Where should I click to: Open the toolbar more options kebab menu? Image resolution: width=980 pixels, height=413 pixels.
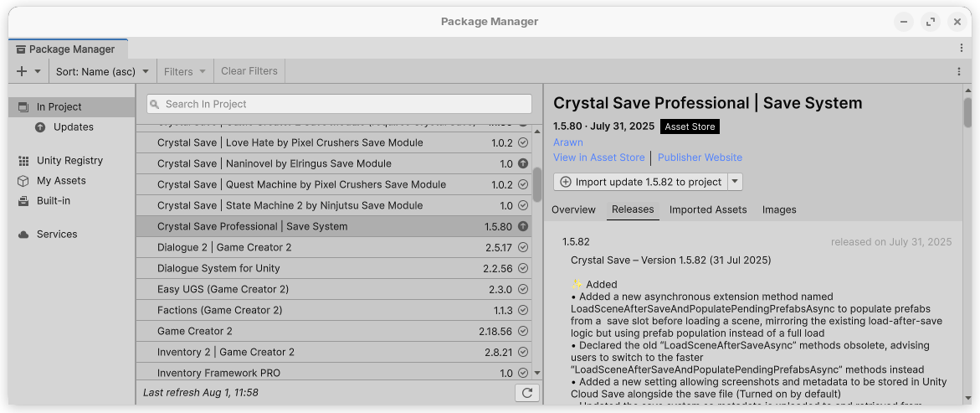(x=959, y=72)
